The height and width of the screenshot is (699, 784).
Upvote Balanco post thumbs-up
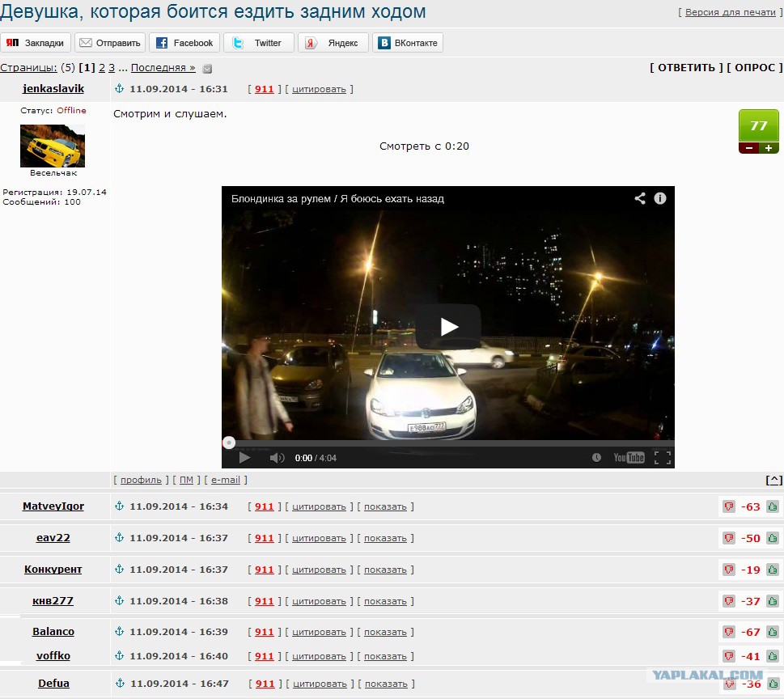tap(773, 632)
